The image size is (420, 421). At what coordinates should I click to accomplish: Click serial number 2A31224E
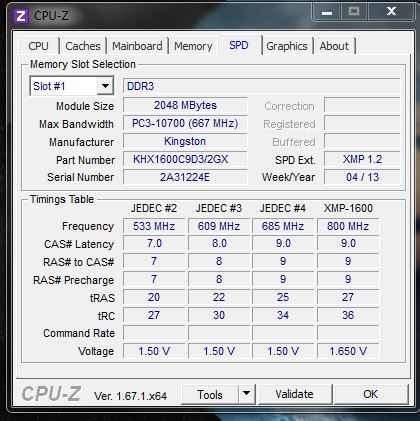coord(185,177)
